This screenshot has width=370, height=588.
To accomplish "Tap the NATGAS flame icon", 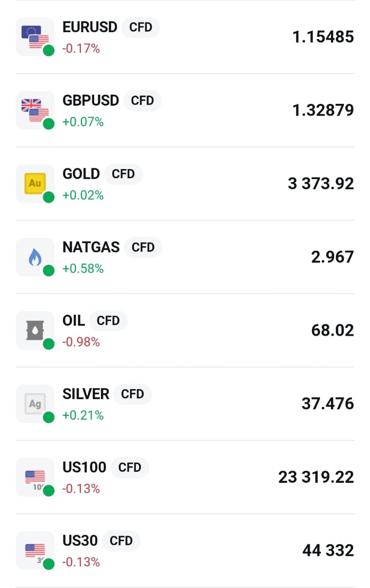I will click(x=35, y=257).
